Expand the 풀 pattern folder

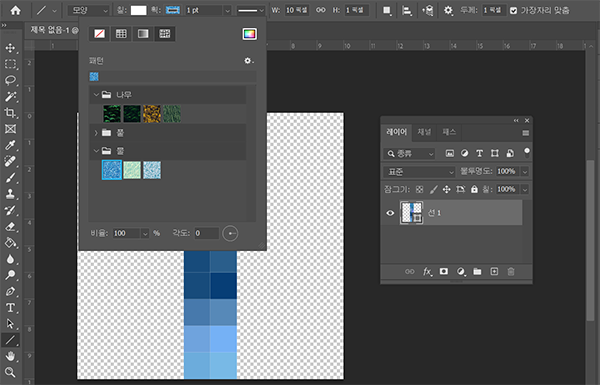click(96, 133)
